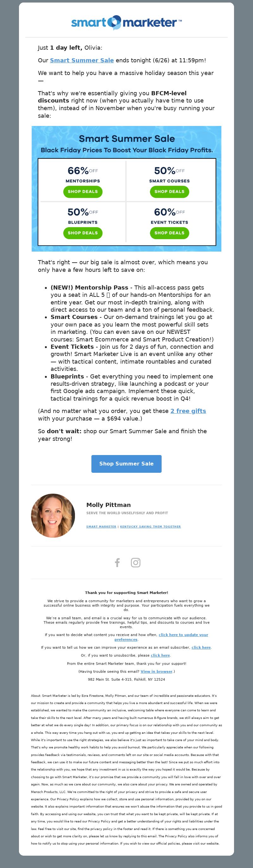Click the unsubscribe click here link

[160, 655]
